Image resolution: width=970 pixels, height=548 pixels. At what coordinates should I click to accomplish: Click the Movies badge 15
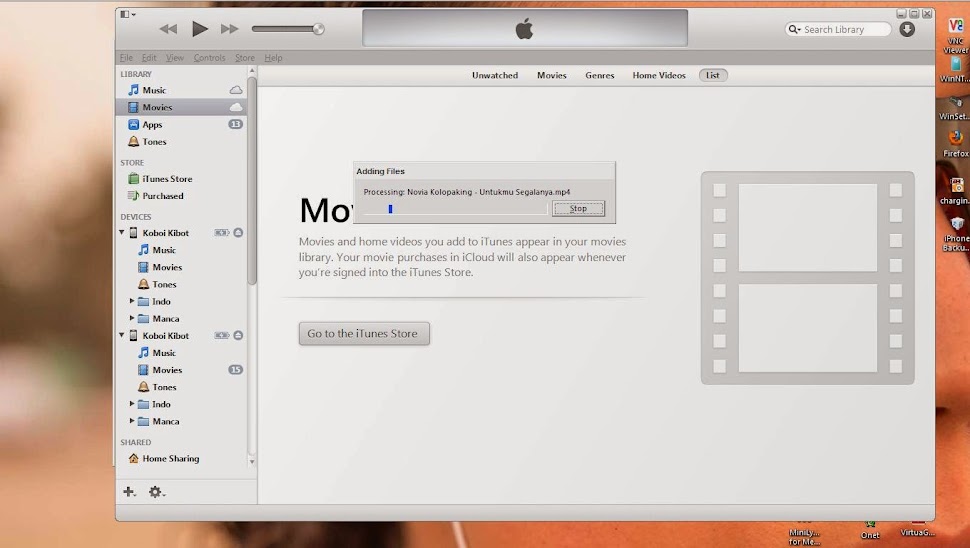click(235, 370)
